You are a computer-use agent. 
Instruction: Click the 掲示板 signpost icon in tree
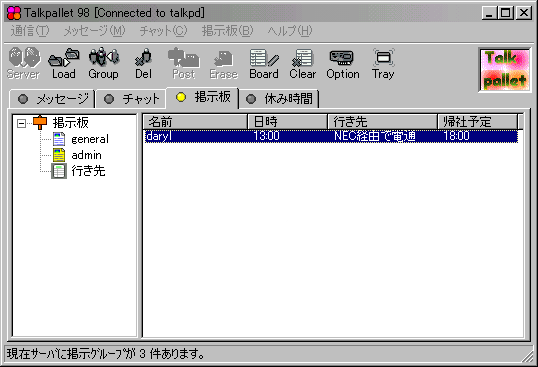tap(40, 122)
